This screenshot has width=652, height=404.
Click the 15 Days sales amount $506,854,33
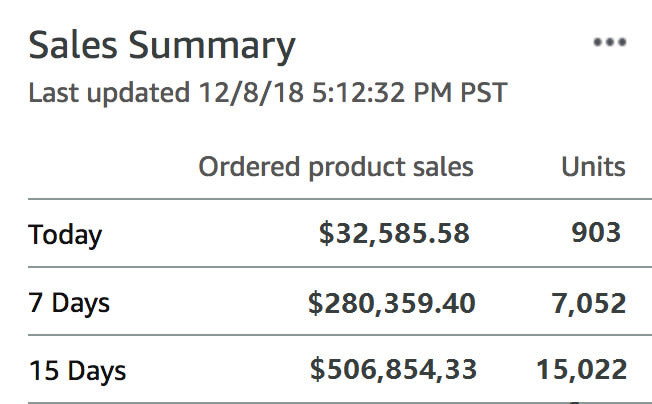392,370
